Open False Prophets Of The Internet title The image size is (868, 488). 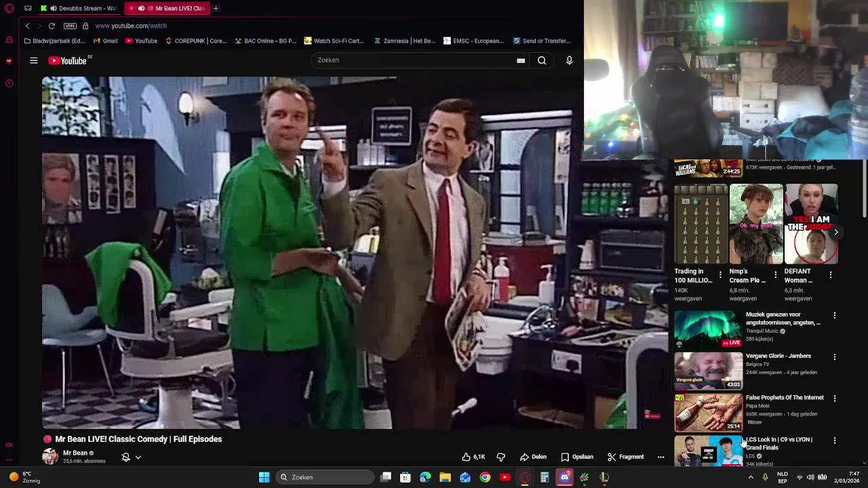tap(785, 398)
